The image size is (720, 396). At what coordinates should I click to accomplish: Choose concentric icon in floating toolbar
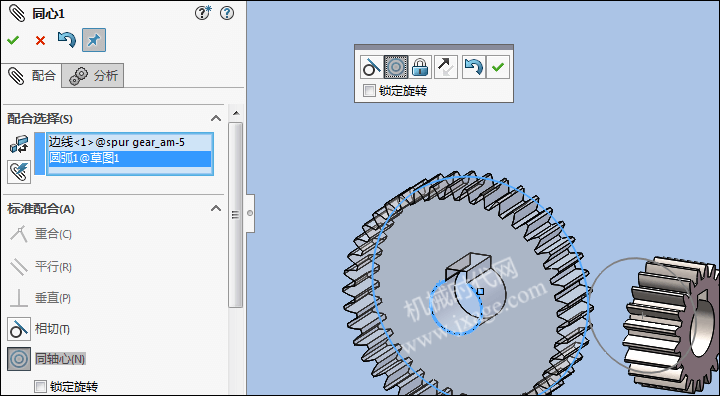tap(395, 67)
